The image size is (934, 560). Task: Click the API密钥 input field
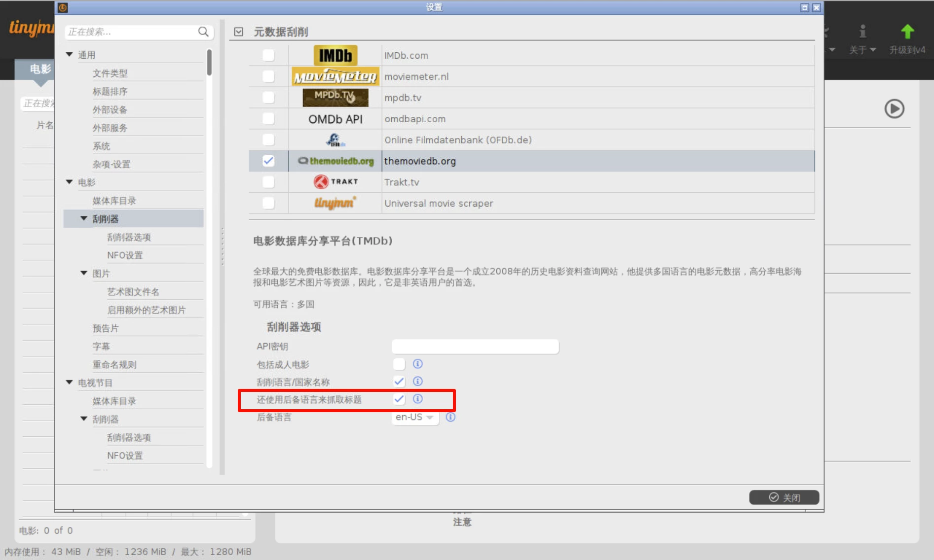pyautogui.click(x=475, y=347)
